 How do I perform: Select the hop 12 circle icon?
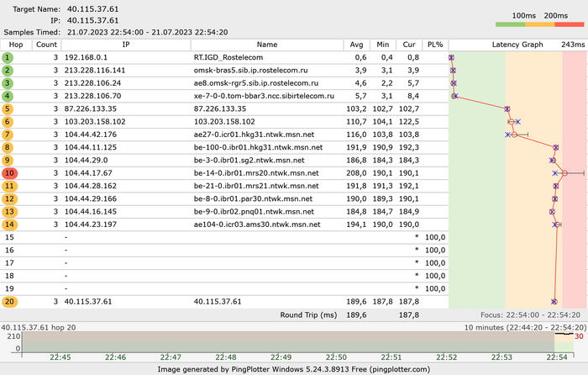[8, 198]
